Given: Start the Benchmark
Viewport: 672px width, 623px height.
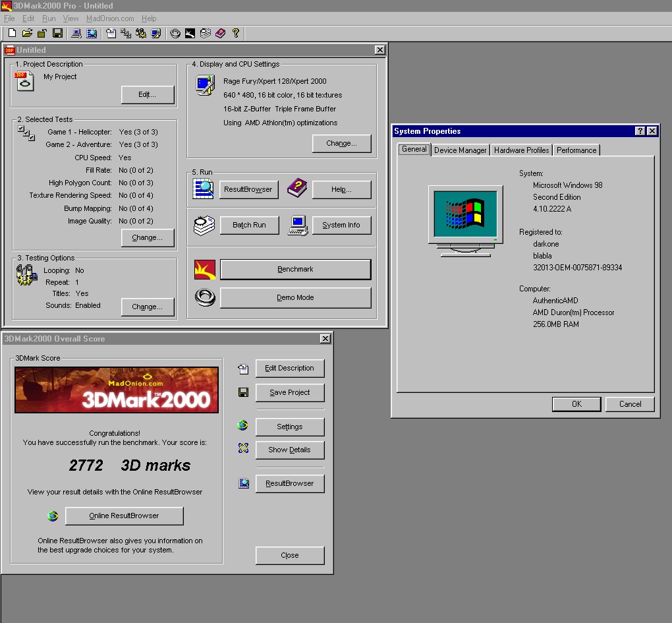Looking at the screenshot, I should click(x=296, y=269).
